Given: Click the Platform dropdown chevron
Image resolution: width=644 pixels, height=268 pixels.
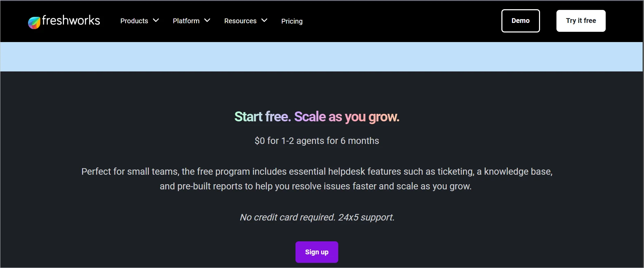Looking at the screenshot, I should [208, 21].
